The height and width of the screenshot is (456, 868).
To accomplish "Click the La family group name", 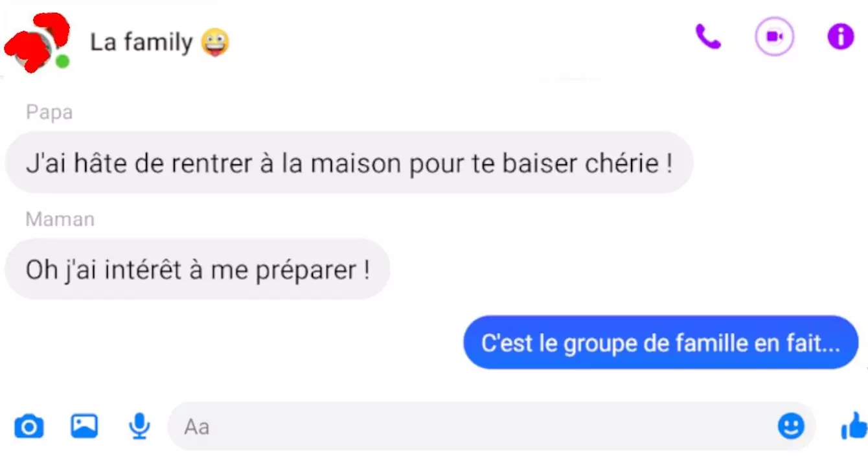I will click(141, 43).
